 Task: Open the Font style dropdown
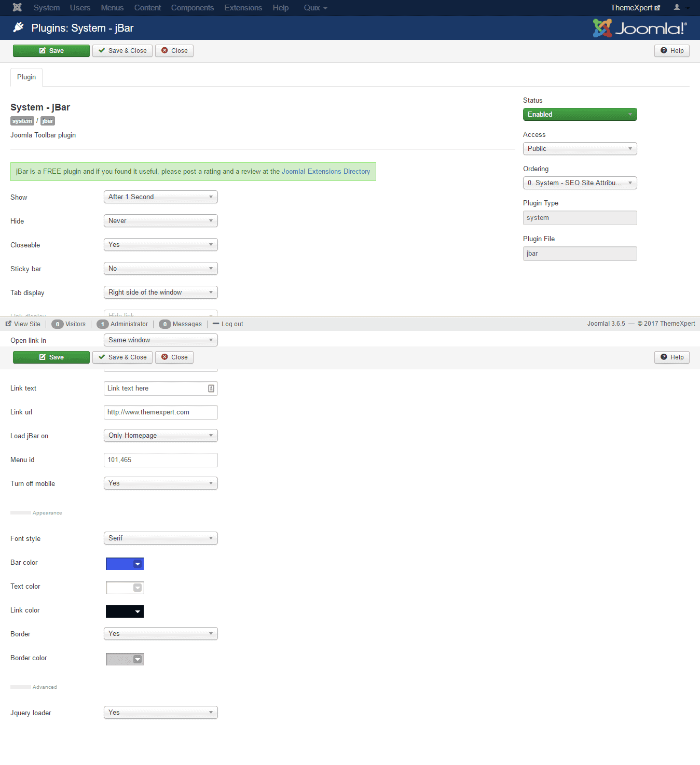point(160,538)
